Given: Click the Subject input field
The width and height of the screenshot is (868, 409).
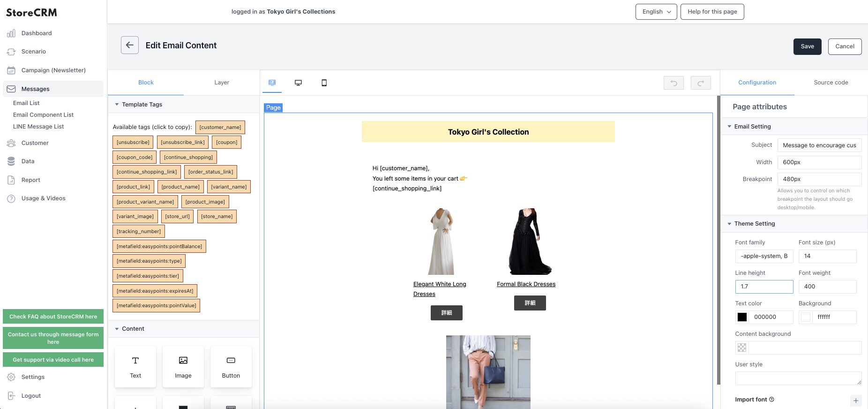Looking at the screenshot, I should point(819,145).
